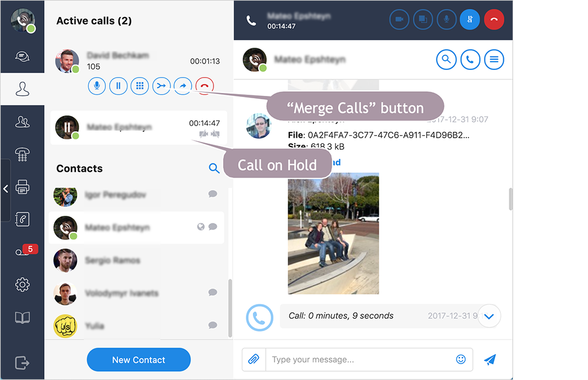Screen dimensions: 588x380
Task: Attach a file using the paperclip icon
Action: [254, 359]
